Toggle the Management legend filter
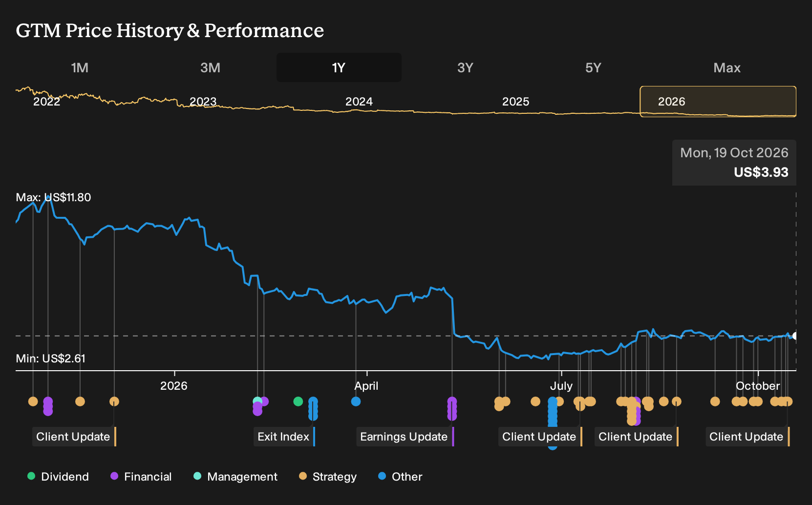The image size is (812, 505). [235, 477]
